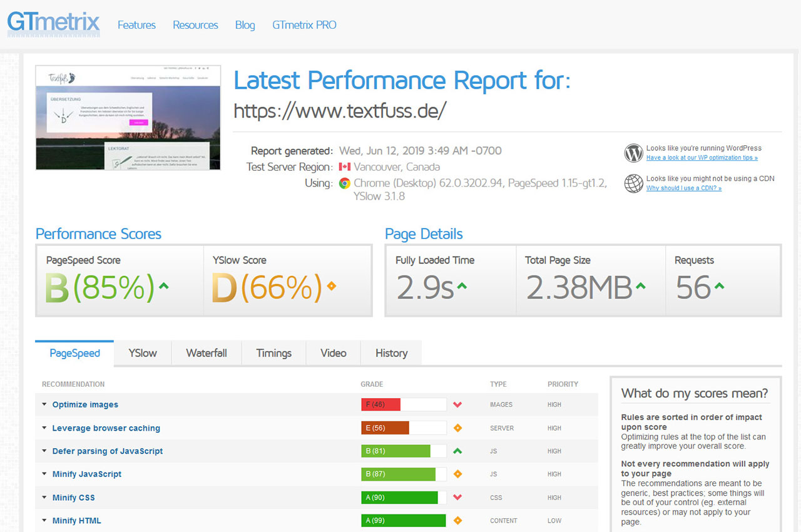Click the B (81) grade bar
This screenshot has height=532, width=801.
(x=404, y=451)
